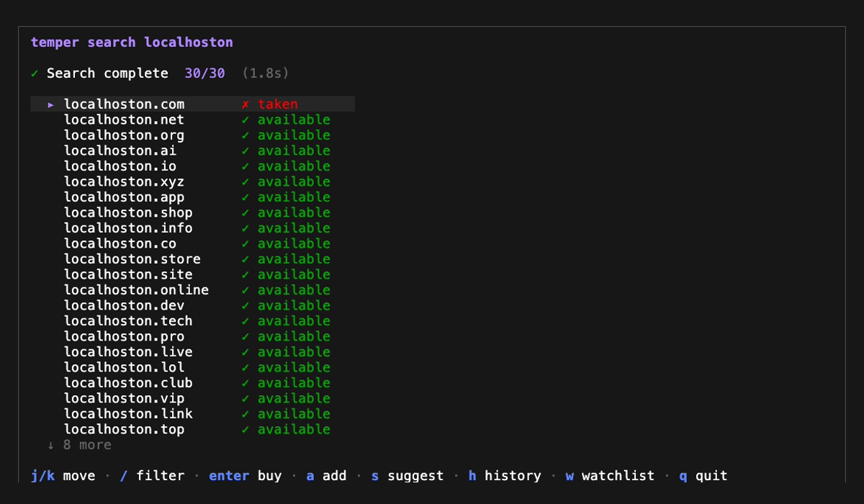
Task: Quit using the 'q quit' hint
Action: tap(703, 476)
